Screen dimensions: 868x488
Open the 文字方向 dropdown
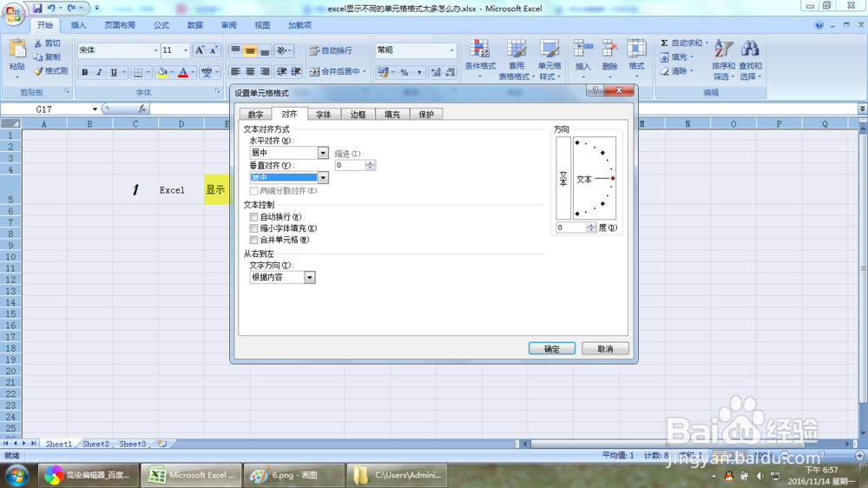click(310, 278)
